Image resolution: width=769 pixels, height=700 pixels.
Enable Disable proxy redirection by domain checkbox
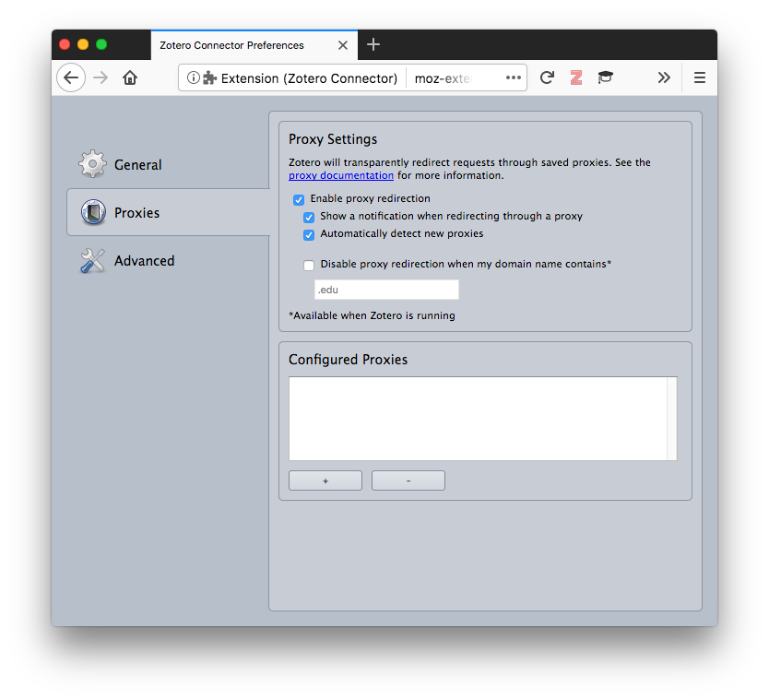(309, 265)
